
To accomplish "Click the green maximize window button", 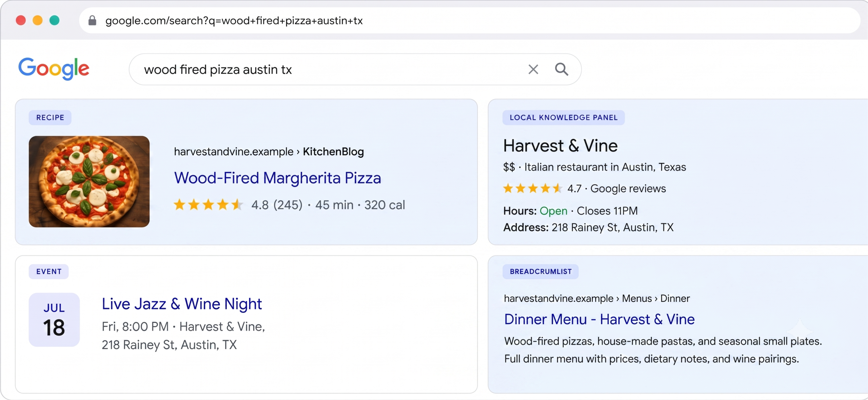I will (x=55, y=20).
